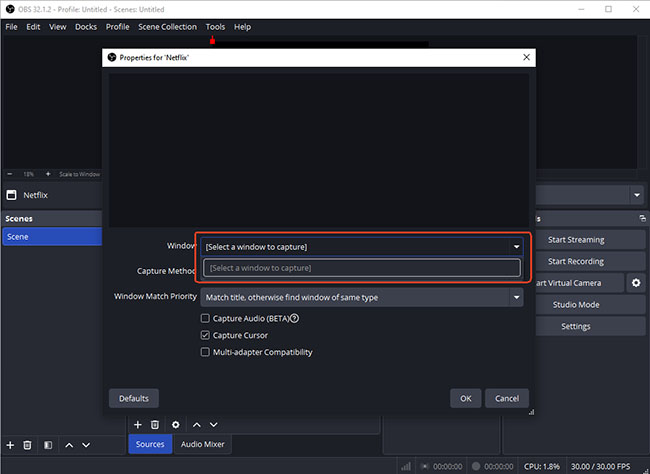Open the Help menu
The height and width of the screenshot is (474, 650).
(242, 27)
